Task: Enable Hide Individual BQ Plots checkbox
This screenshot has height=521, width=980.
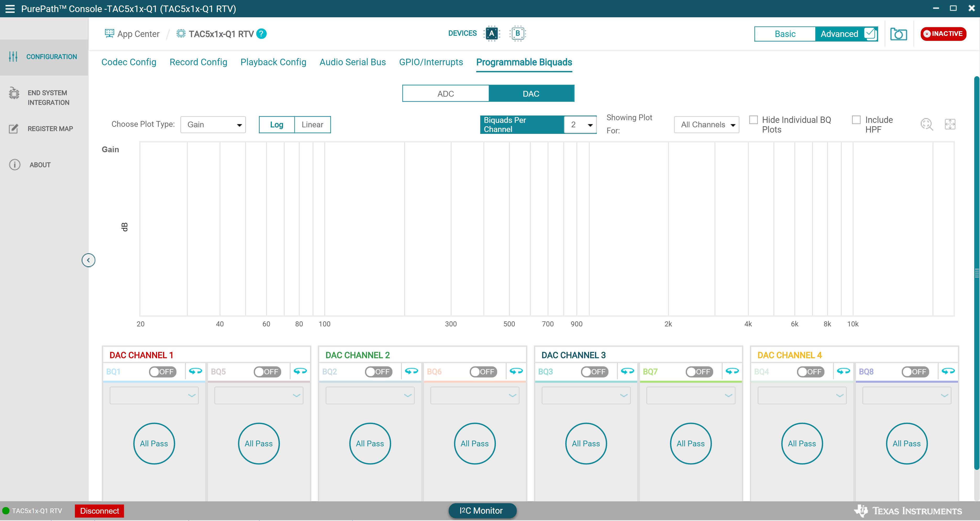Action: pyautogui.click(x=753, y=120)
